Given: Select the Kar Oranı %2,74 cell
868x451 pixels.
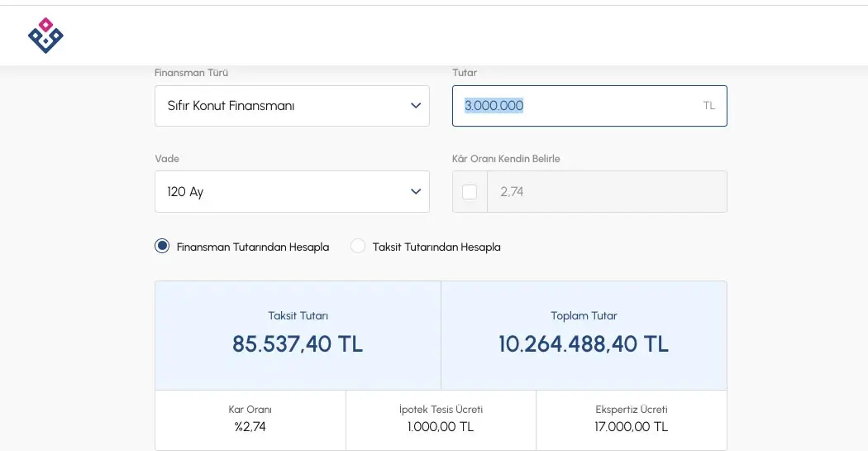Looking at the screenshot, I should [250, 420].
